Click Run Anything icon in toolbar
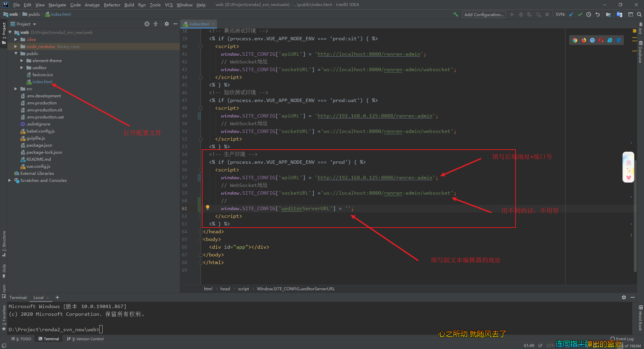Screen dimensions: 644x349 pos(631,14)
